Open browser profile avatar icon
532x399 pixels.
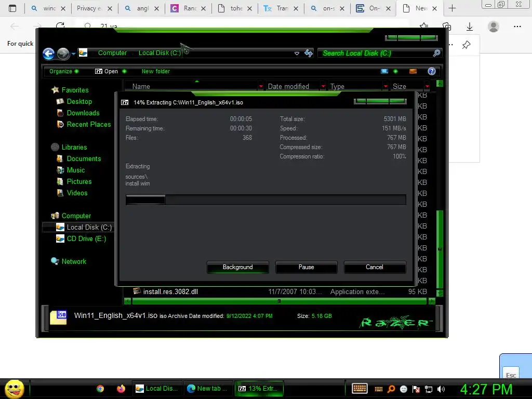coord(494,26)
